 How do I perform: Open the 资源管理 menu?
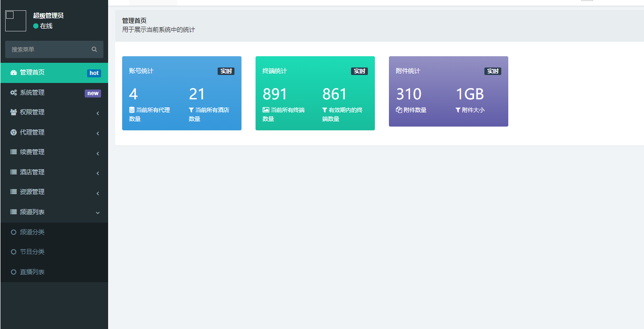click(32, 192)
